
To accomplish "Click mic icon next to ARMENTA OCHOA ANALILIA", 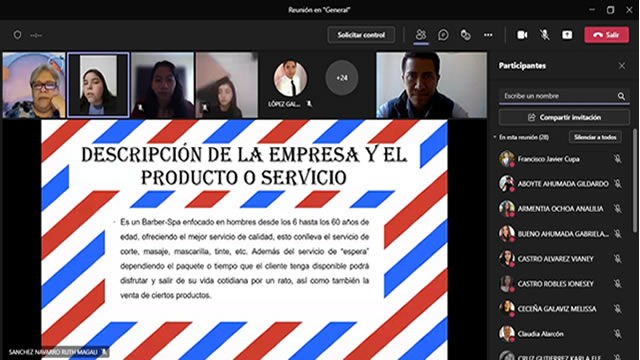I will (618, 209).
